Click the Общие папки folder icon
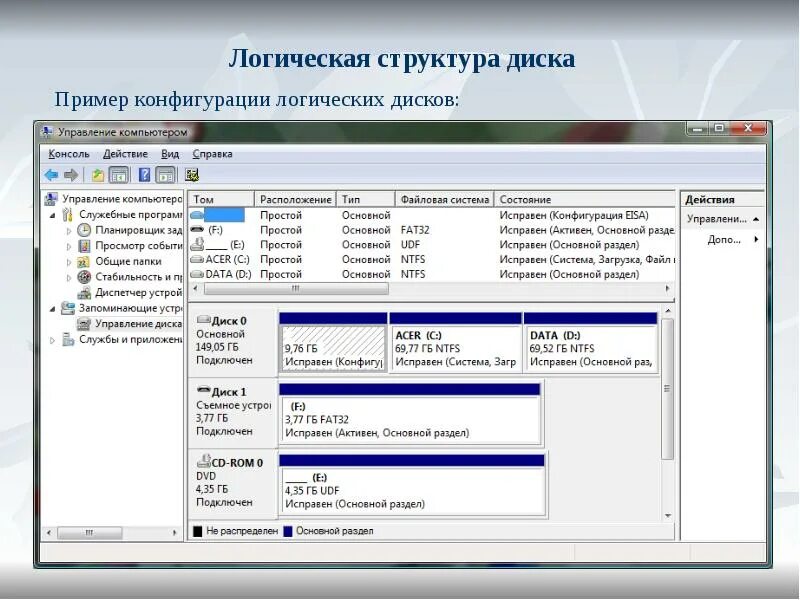The width and height of the screenshot is (800, 600). 84,261
